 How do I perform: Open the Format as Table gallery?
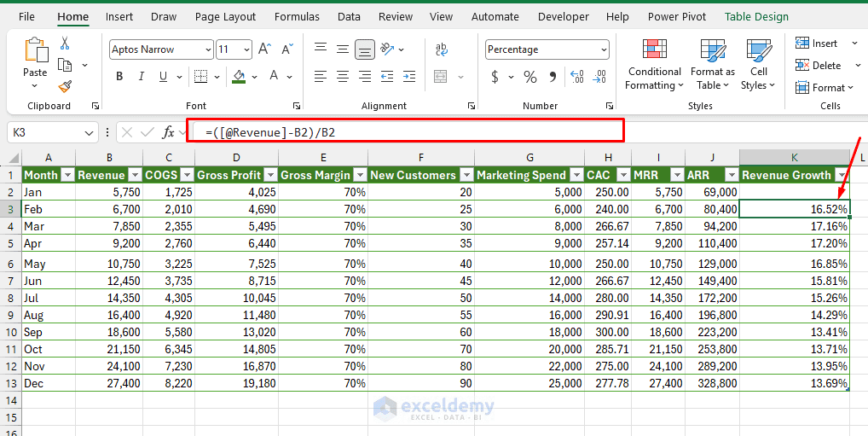[713, 64]
